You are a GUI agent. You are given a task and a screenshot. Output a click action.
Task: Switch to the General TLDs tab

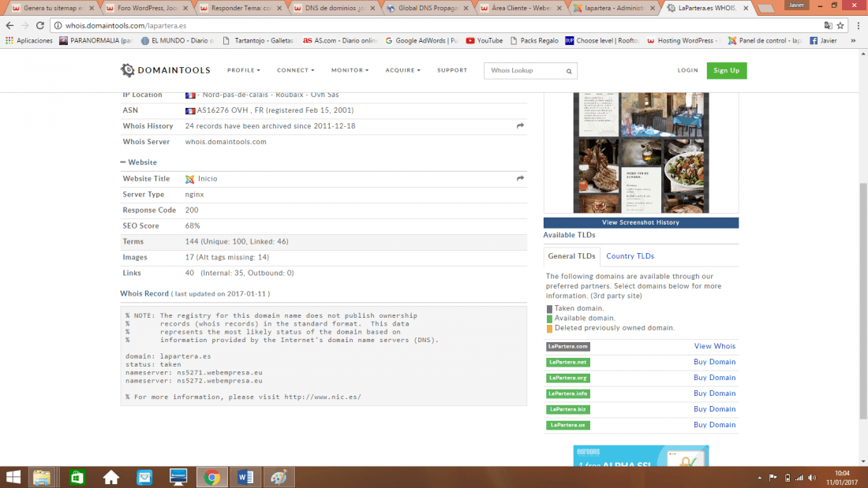(571, 256)
